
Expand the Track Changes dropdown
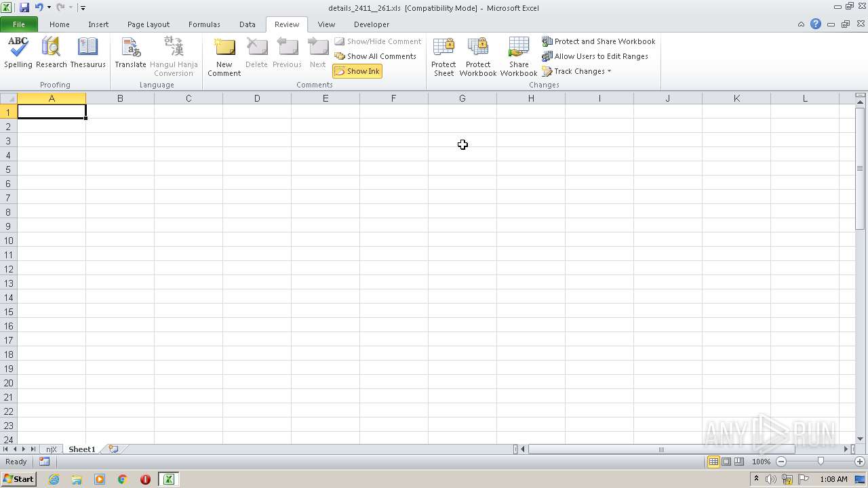pos(609,71)
